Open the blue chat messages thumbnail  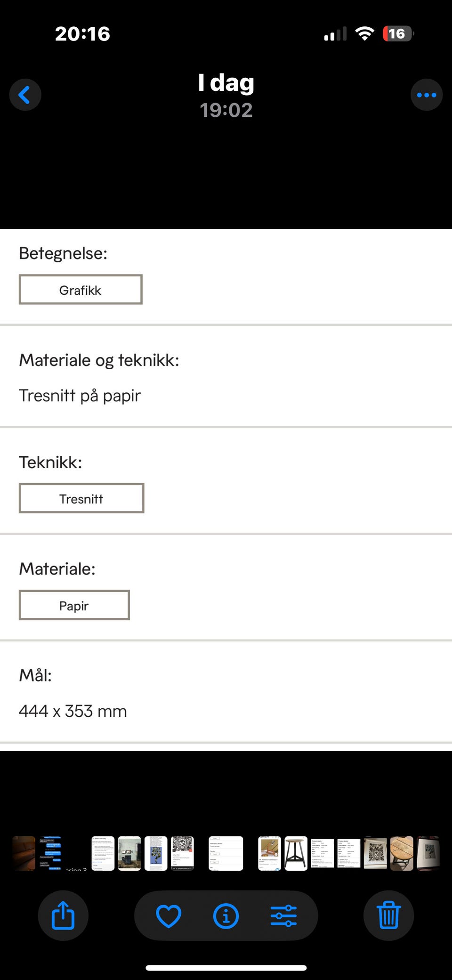point(50,853)
